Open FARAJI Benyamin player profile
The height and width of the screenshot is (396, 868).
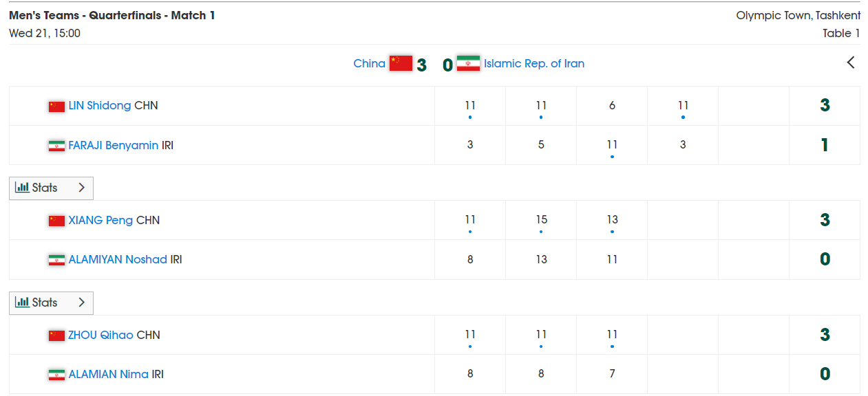tap(114, 145)
